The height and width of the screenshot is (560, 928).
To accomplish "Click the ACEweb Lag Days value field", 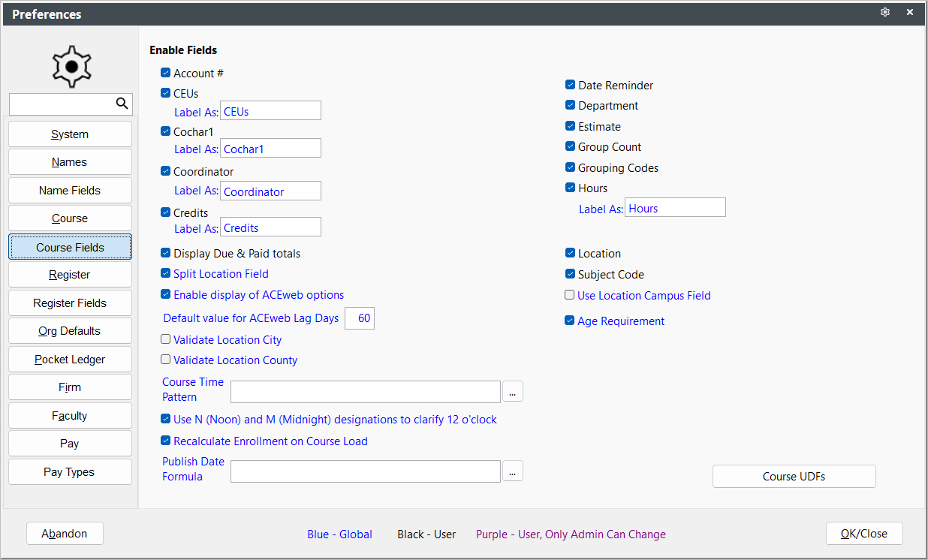I will click(x=360, y=318).
